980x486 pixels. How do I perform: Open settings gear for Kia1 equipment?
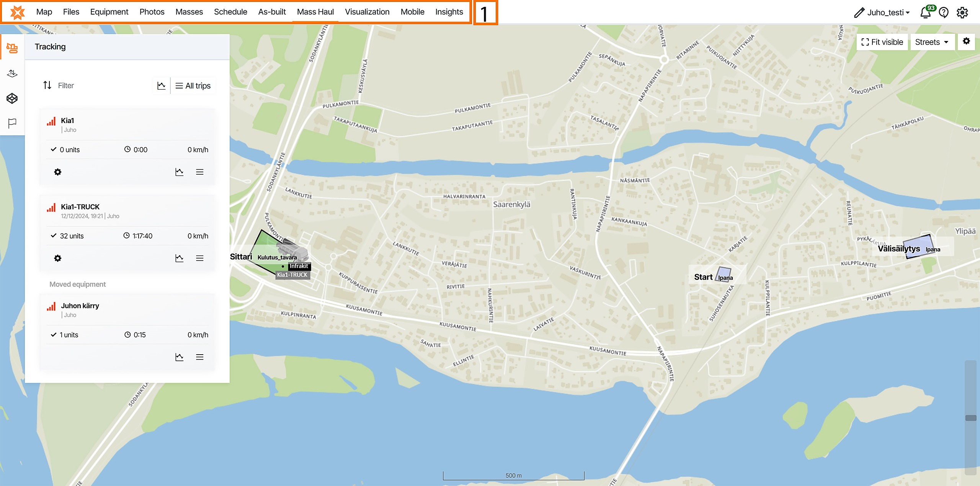coord(58,172)
